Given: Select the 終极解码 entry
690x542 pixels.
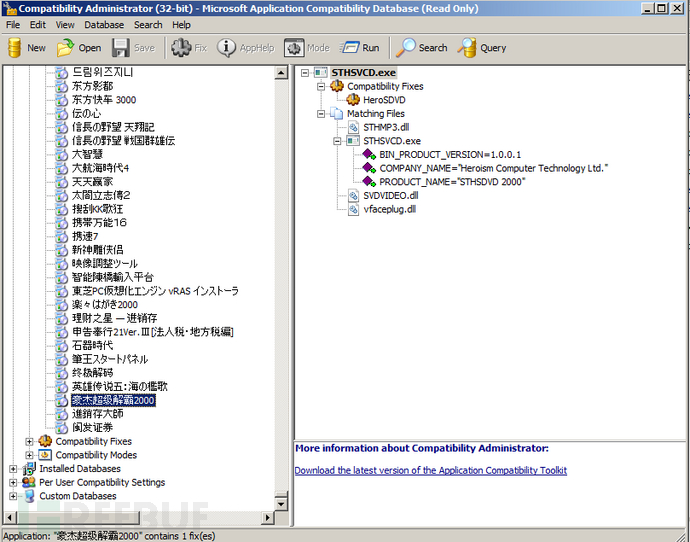Looking at the screenshot, I should pyautogui.click(x=92, y=373).
